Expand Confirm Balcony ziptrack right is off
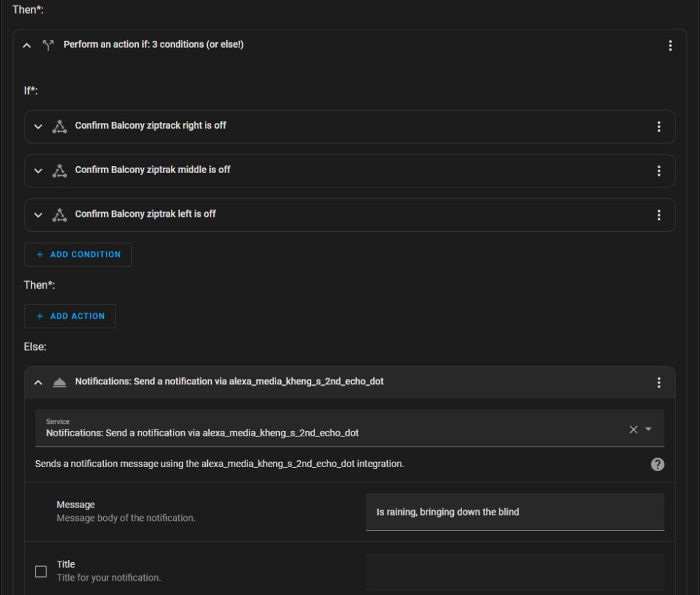The height and width of the screenshot is (595, 700). 38,127
